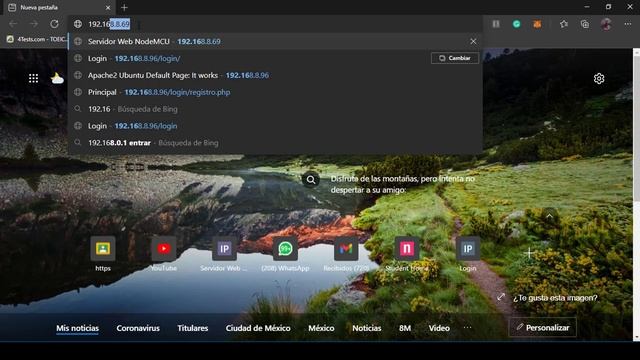Switch to the Video tab
The image size is (640, 360).
(x=439, y=328)
